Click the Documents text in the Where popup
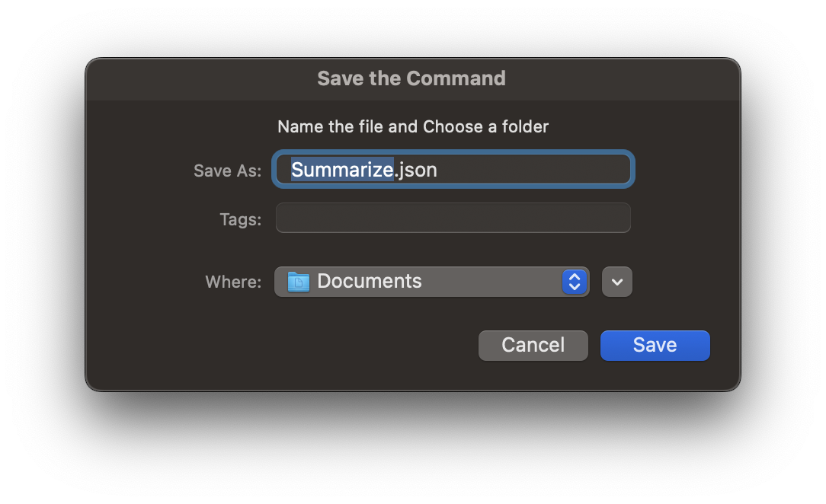 369,281
